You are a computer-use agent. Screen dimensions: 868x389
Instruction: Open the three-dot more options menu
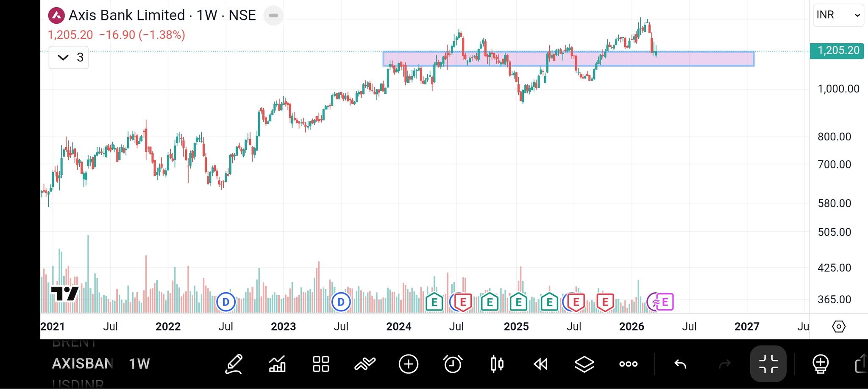coord(628,364)
